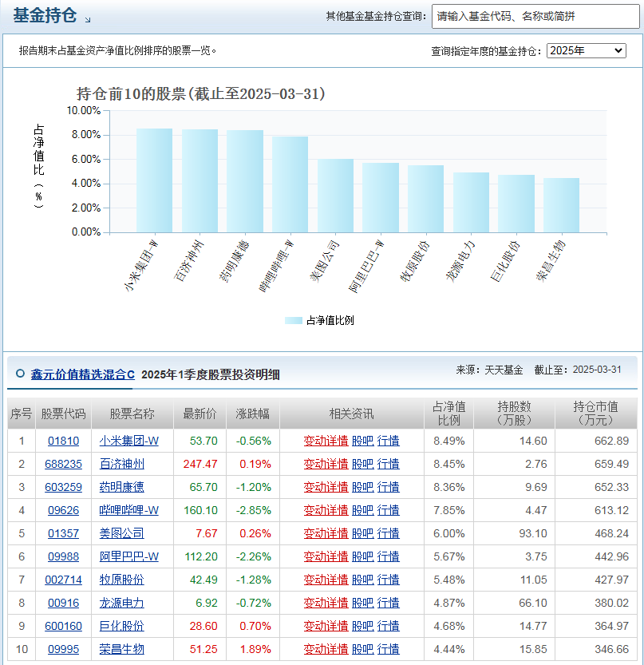Open stock code 09995 link

tap(64, 649)
